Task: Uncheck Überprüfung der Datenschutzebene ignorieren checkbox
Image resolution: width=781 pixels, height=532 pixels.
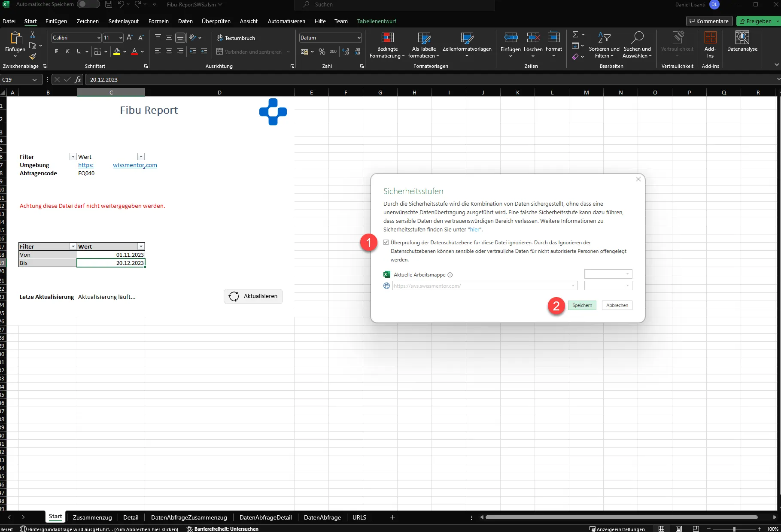Action: point(386,242)
